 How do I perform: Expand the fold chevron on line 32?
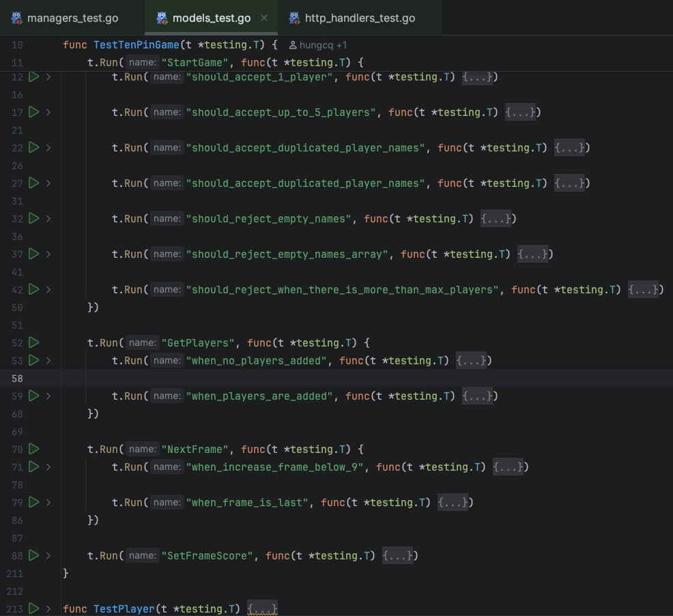click(x=48, y=219)
